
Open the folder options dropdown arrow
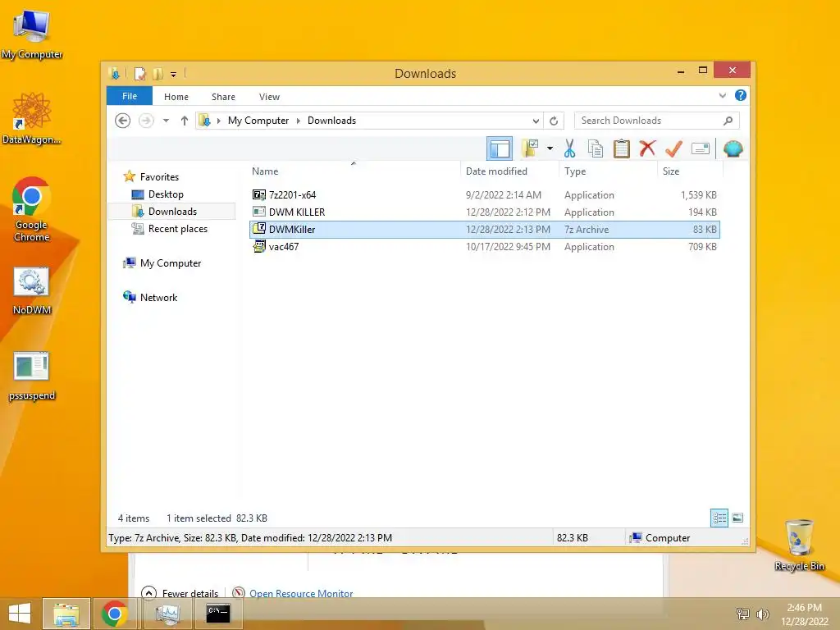pyautogui.click(x=550, y=148)
